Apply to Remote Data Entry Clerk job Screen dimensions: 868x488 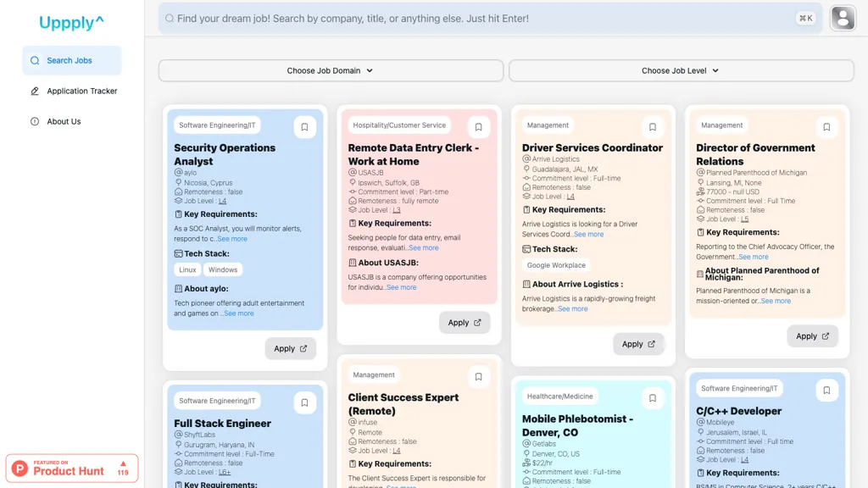464,323
